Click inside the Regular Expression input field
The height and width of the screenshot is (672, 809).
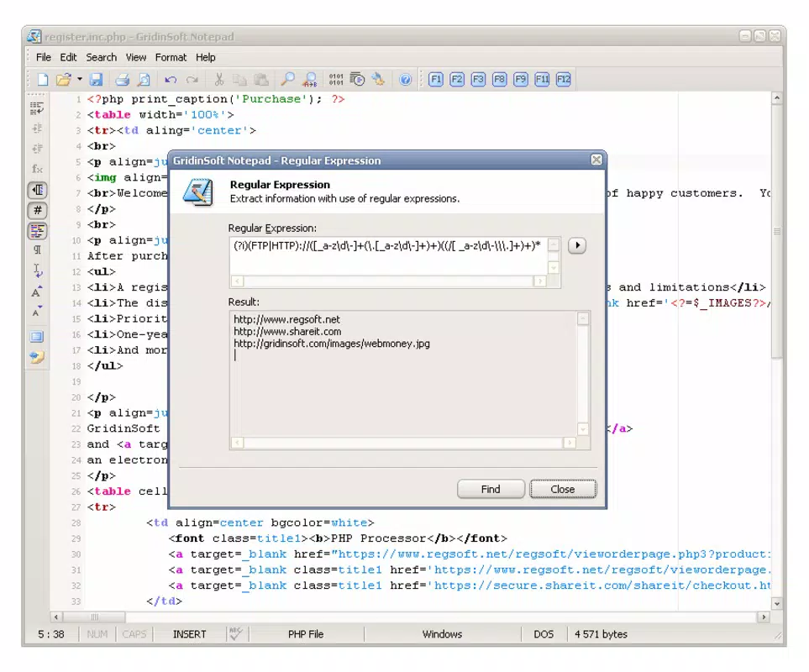coord(388,256)
